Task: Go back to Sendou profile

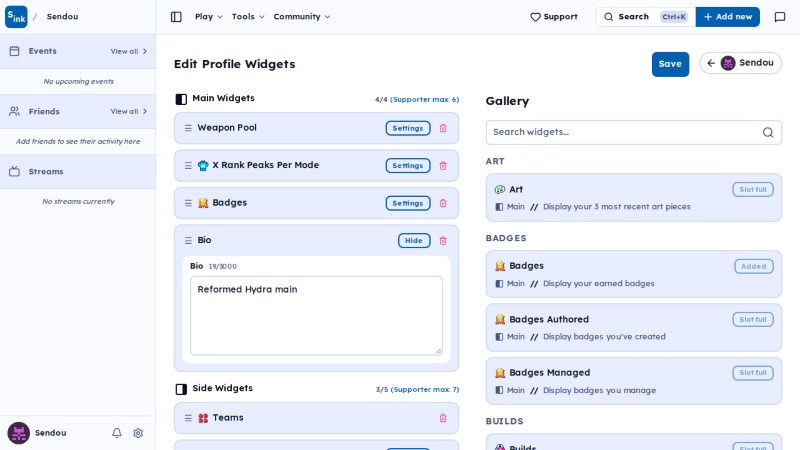Action: pyautogui.click(x=740, y=63)
